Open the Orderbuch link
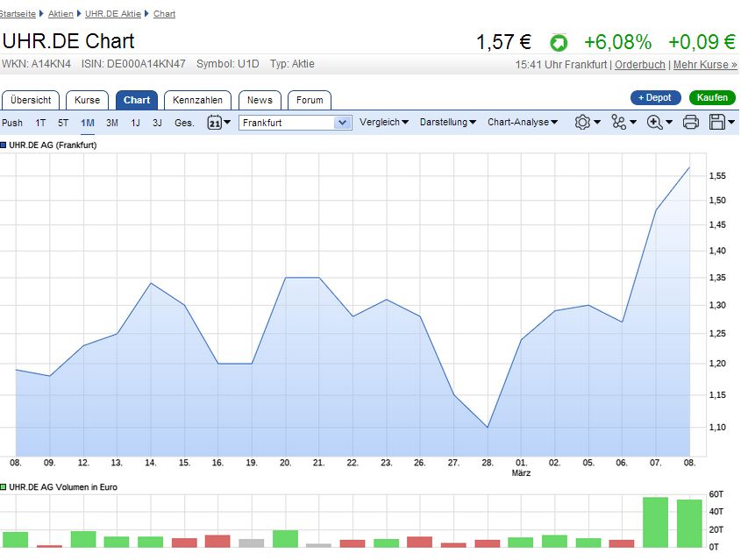Viewport: 741px width, 560px height. (640, 65)
